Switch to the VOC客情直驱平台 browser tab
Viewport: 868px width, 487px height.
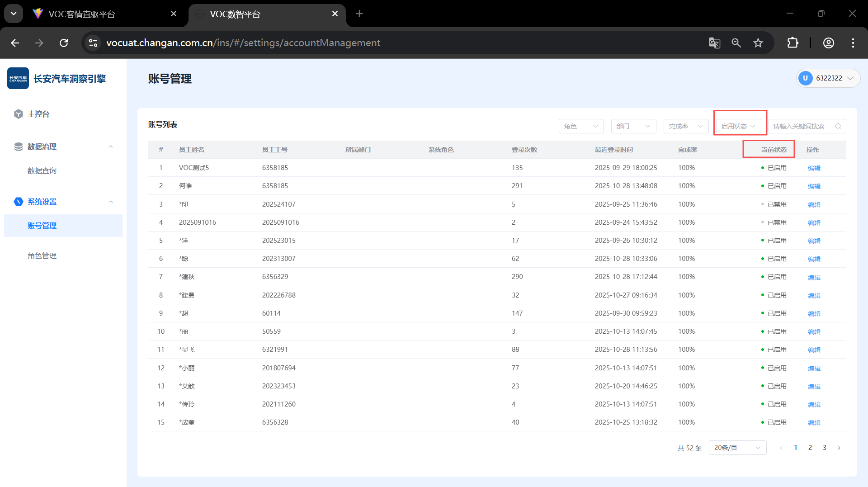[x=82, y=14]
